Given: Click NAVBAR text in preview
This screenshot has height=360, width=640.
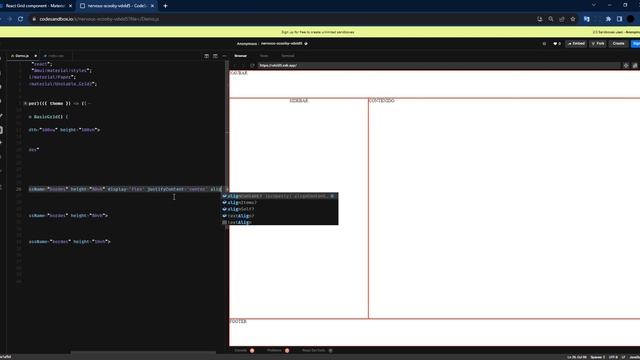Looking at the screenshot, I should (x=239, y=73).
